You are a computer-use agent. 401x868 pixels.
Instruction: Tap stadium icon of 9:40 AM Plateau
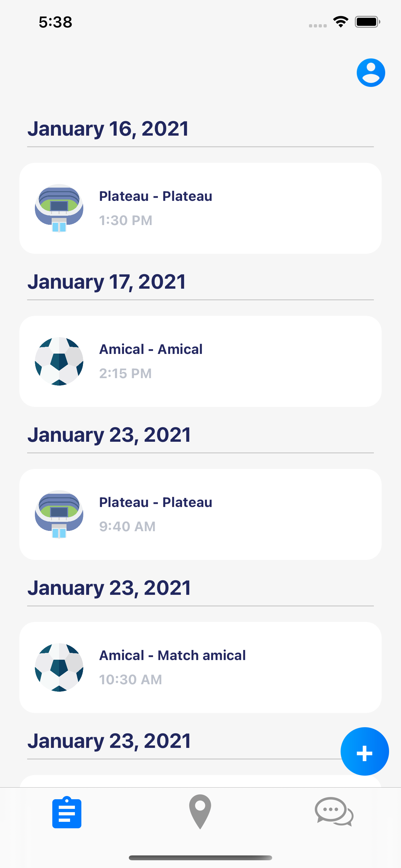(x=59, y=514)
